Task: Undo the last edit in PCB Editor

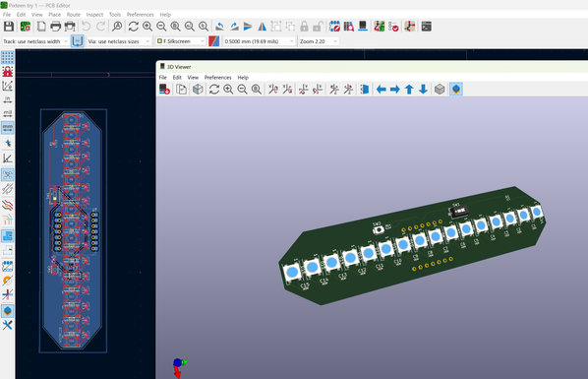Action: click(x=87, y=27)
